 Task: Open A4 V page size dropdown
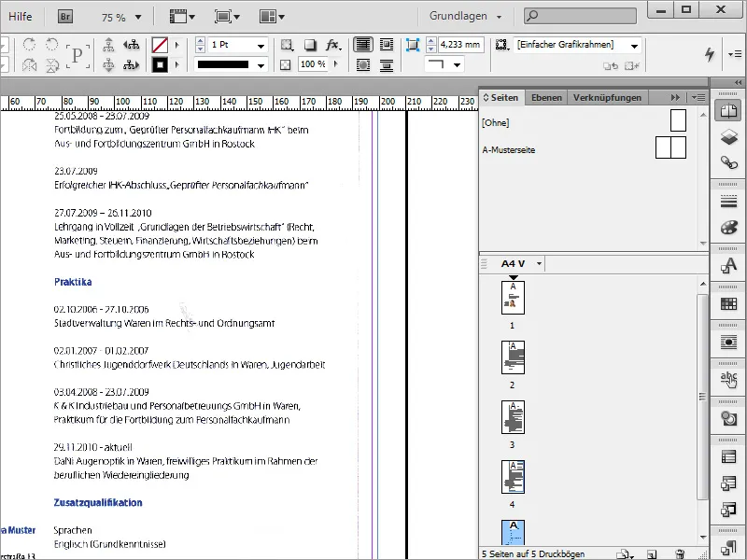[x=539, y=263]
